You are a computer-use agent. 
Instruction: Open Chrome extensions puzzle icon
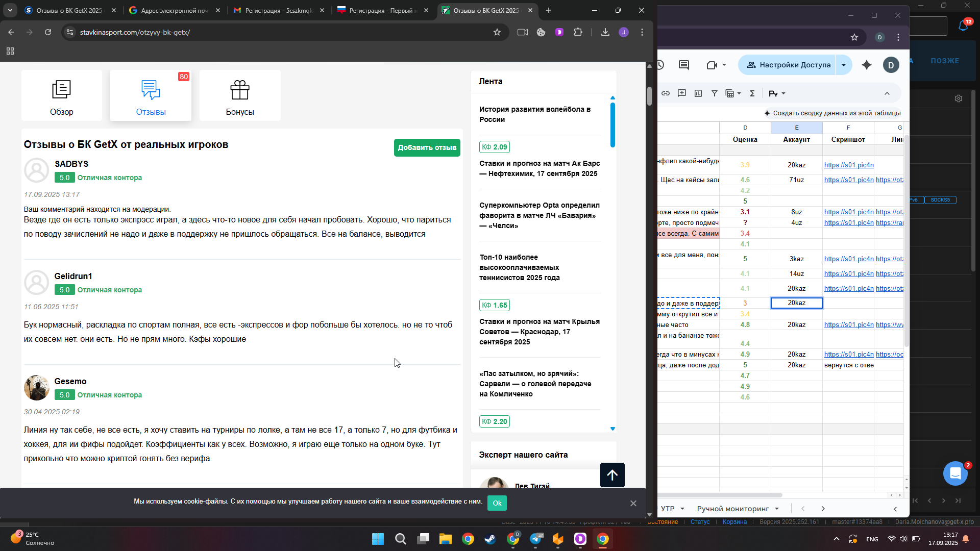coord(578,32)
